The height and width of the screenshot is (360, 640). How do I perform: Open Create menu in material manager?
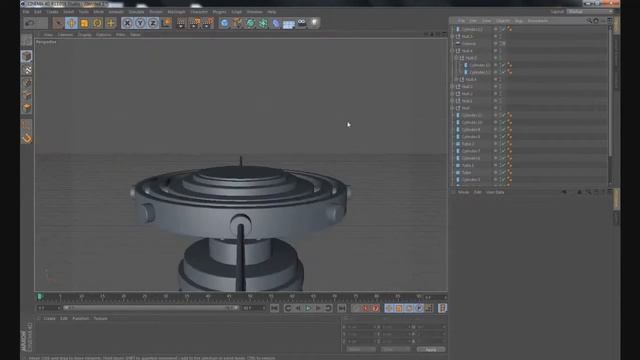[50, 318]
